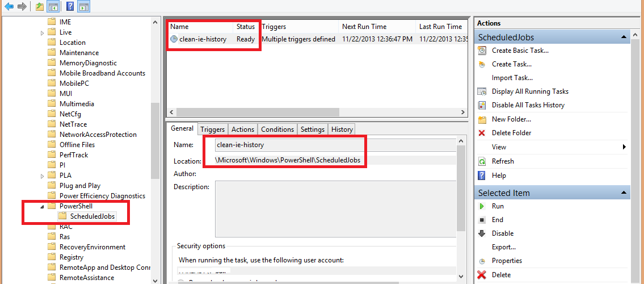Collapse the PowerShell folder node
The height and width of the screenshot is (284, 644).
pyautogui.click(x=43, y=206)
